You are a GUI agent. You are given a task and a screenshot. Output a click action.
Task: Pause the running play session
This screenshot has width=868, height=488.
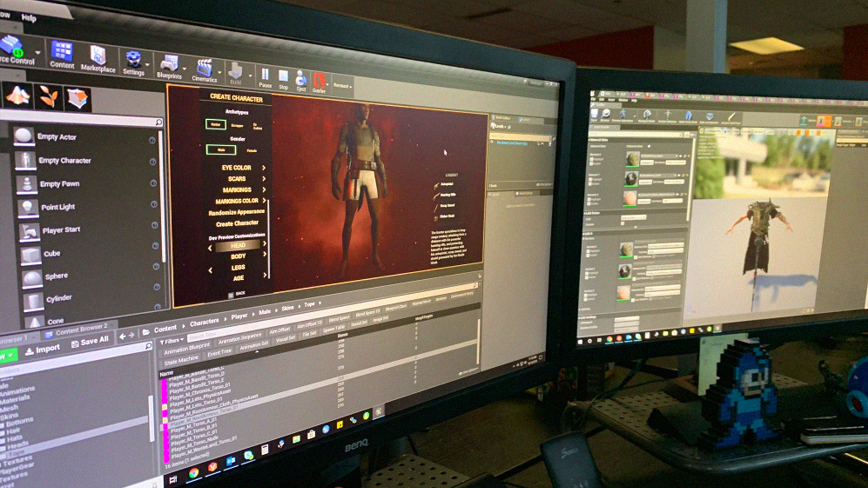click(x=265, y=78)
